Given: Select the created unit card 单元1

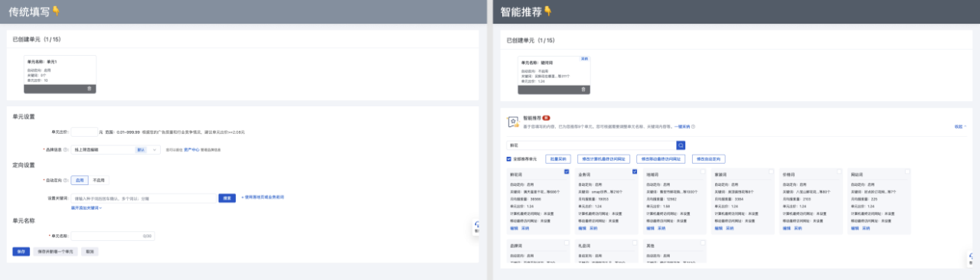Looking at the screenshot, I should (x=60, y=74).
